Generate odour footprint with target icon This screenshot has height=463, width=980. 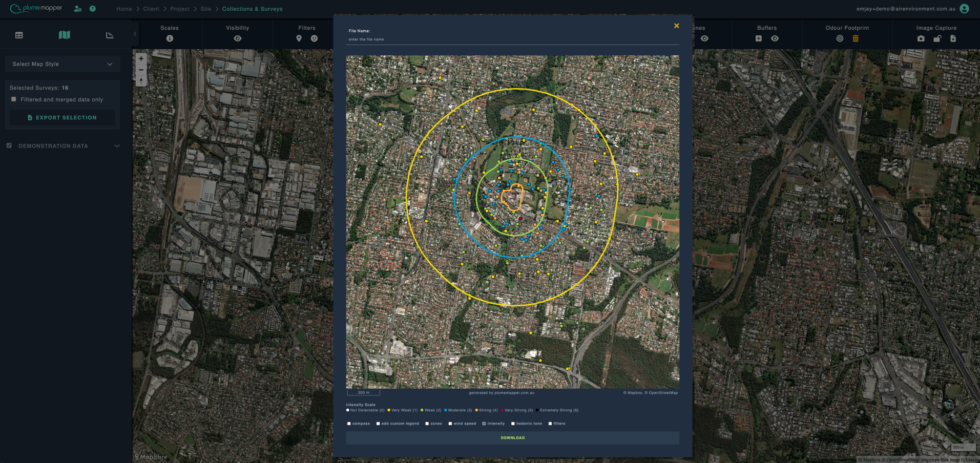[840, 38]
